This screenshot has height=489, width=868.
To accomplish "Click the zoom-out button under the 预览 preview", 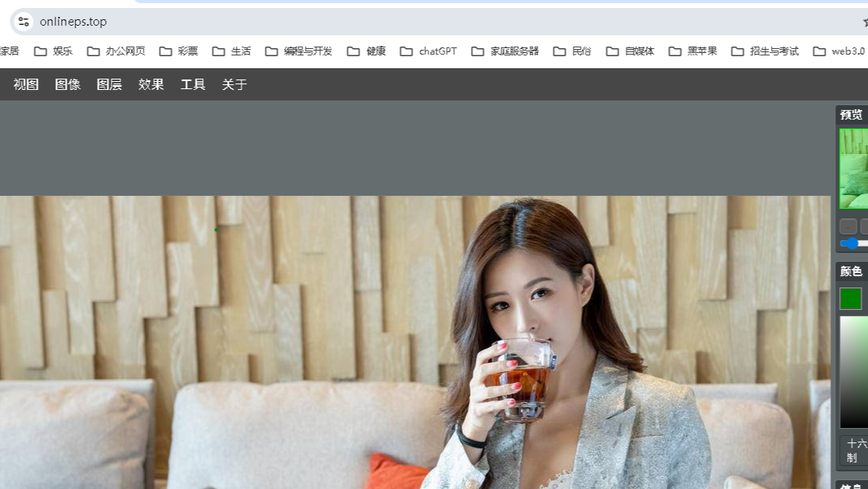I will (848, 226).
